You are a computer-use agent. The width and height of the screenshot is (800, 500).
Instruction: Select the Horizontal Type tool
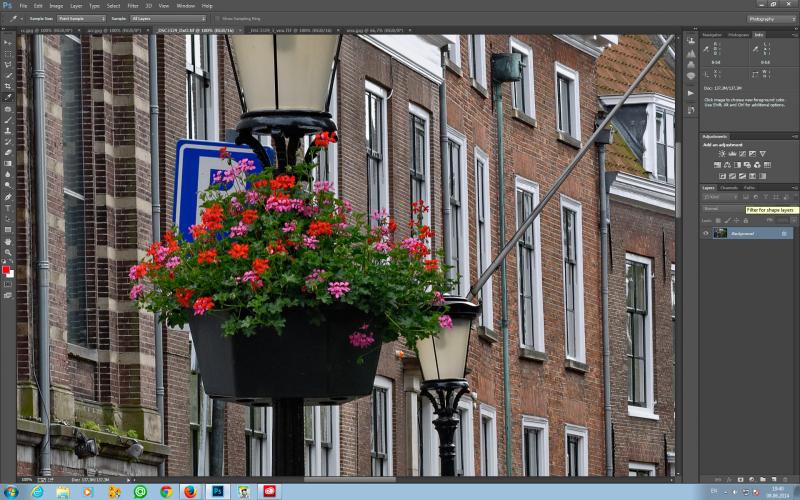click(x=8, y=208)
